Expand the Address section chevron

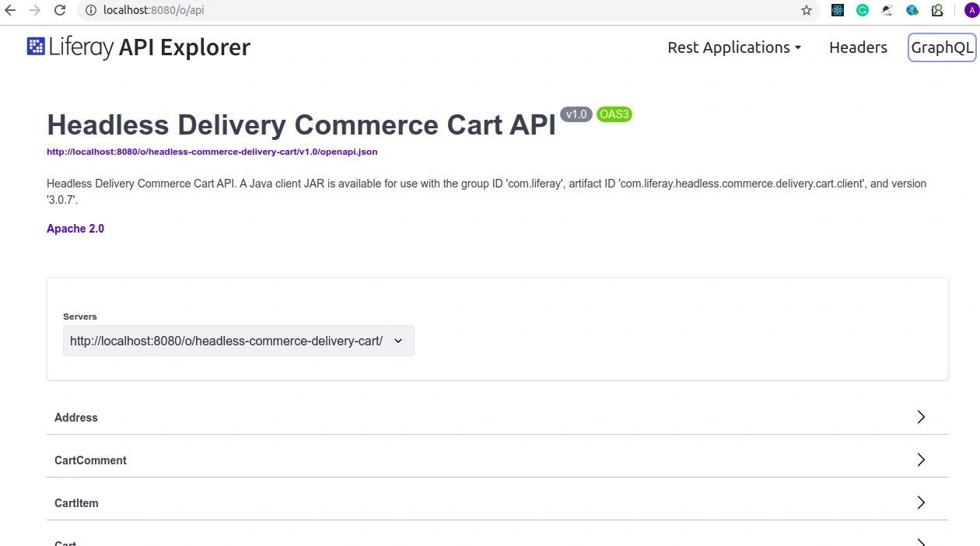tap(921, 417)
